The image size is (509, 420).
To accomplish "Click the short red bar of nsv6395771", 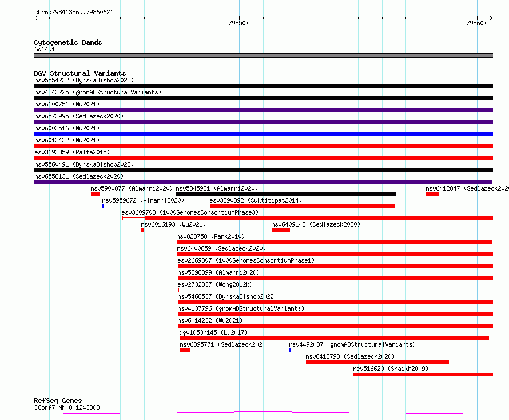I will click(x=185, y=350).
